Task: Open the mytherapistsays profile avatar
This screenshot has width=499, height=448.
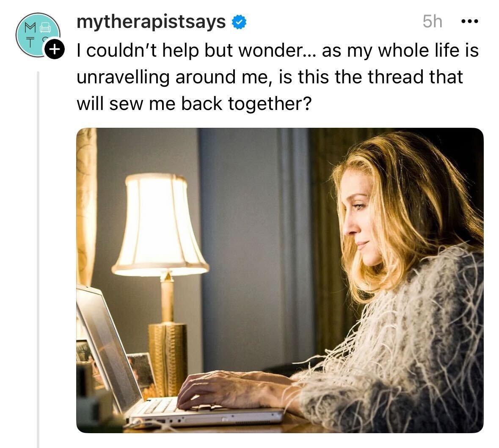Action: pos(38,35)
